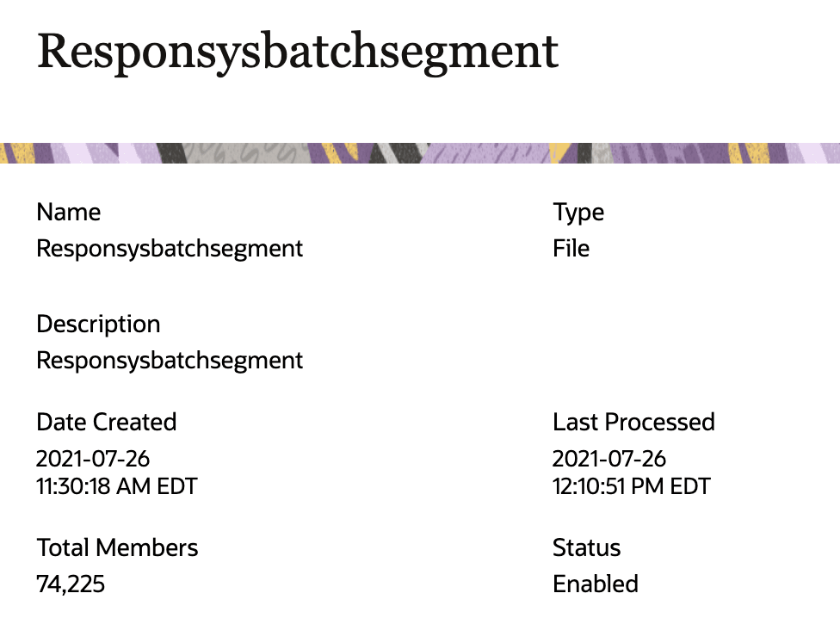
Task: Click the 2021-07-26 last processed date
Action: point(609,459)
